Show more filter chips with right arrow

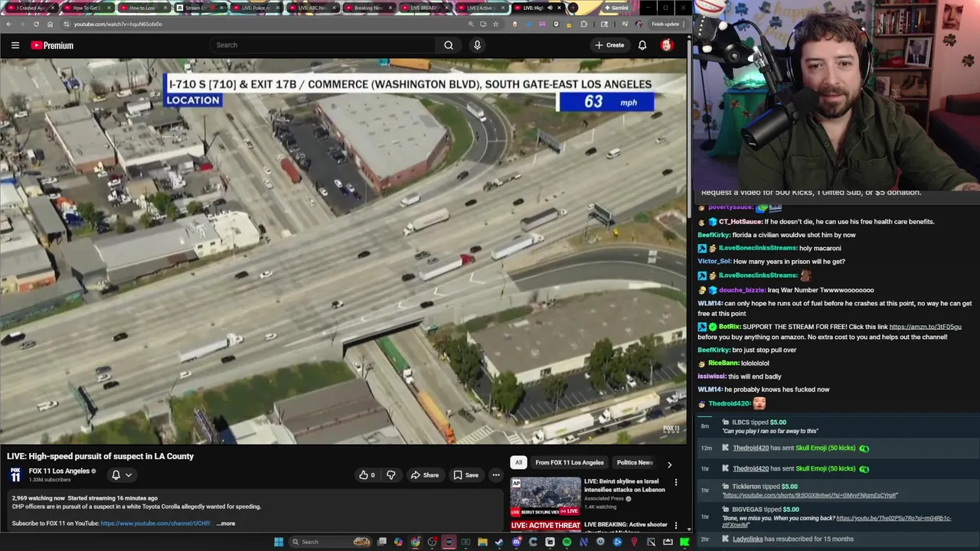[669, 464]
